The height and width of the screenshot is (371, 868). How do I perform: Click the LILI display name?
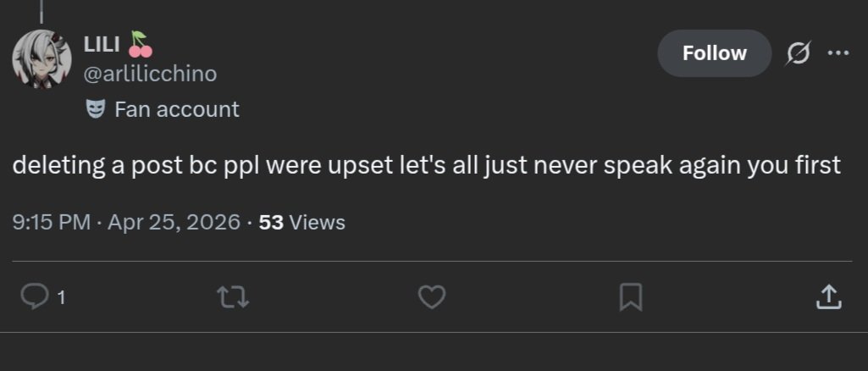click(x=102, y=45)
